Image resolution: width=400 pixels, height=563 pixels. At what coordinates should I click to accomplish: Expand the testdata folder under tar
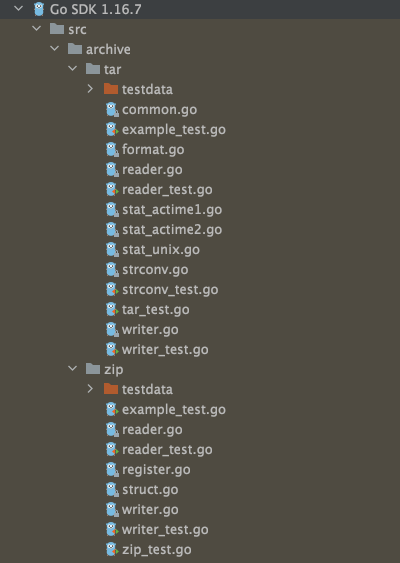tap(90, 89)
